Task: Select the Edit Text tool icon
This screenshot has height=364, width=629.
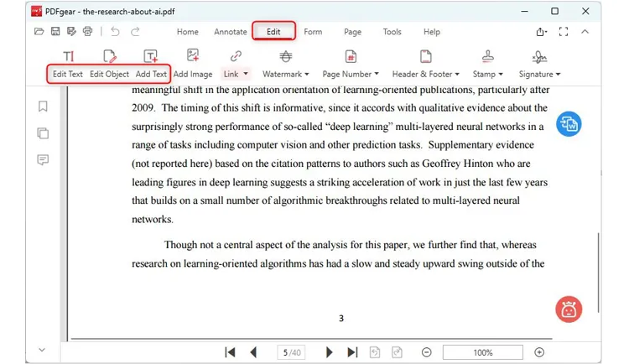Action: [68, 56]
